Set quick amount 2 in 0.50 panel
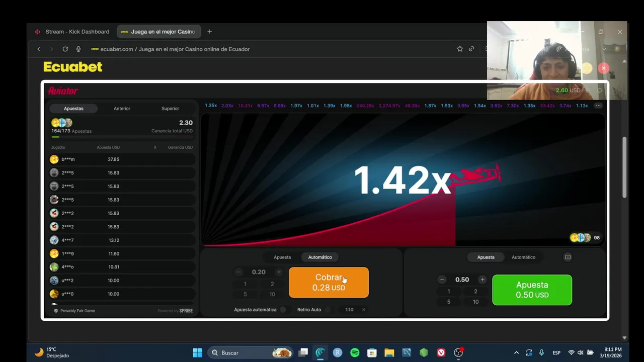This screenshot has width=644, height=362. 475,291
